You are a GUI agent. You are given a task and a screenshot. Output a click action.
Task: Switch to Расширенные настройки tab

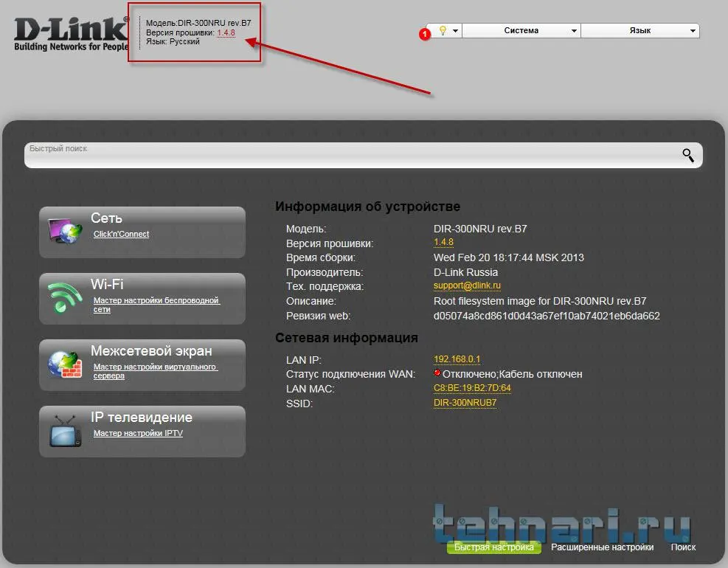click(x=602, y=547)
